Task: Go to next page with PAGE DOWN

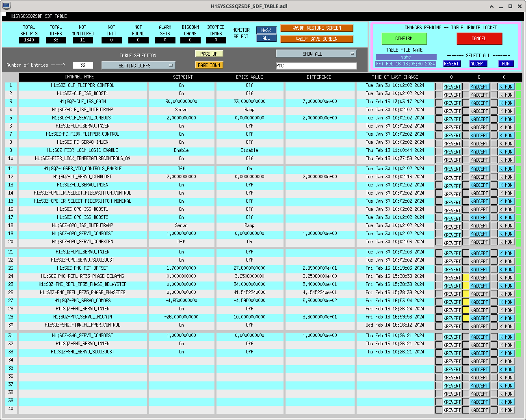Action: [209, 65]
